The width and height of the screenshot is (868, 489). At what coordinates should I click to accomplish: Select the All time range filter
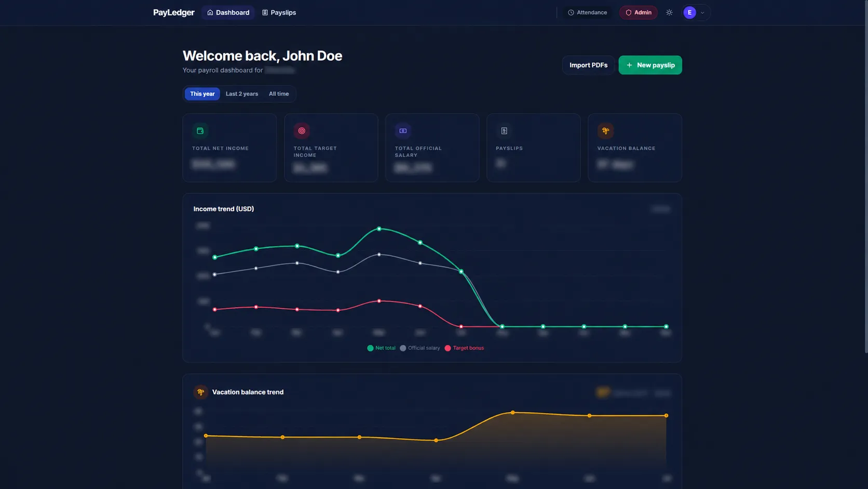[x=279, y=94]
